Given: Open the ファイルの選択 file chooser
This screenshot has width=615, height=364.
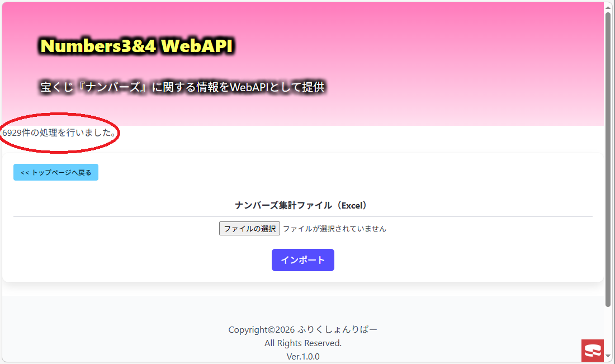Looking at the screenshot, I should click(249, 228).
